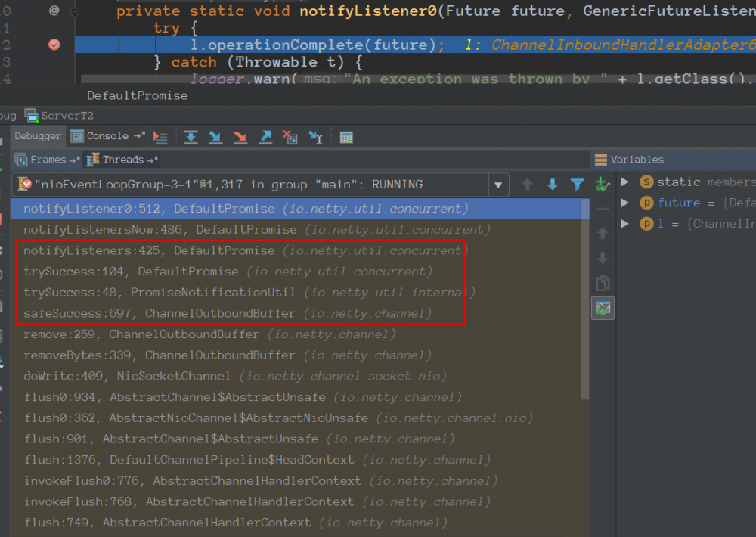The height and width of the screenshot is (537, 756).
Task: Select frame notifyListenersNow:486, DefaultPromise
Action: 296,230
